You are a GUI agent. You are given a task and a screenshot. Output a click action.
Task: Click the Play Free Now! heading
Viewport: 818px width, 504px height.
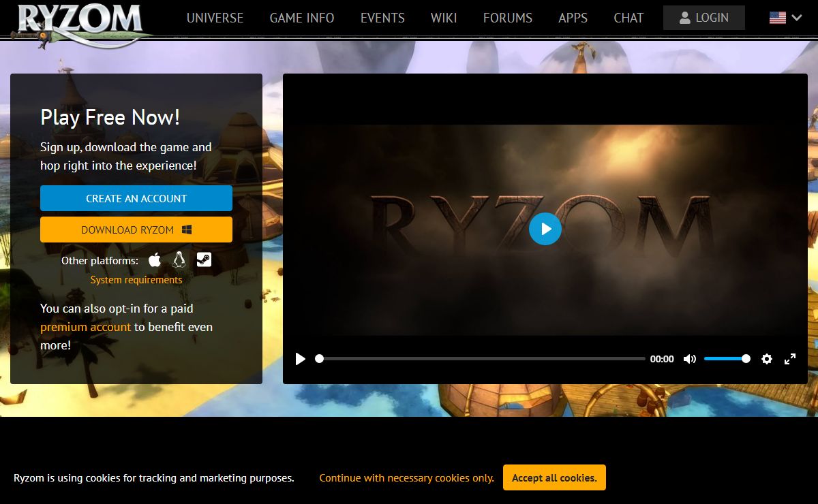coord(110,117)
